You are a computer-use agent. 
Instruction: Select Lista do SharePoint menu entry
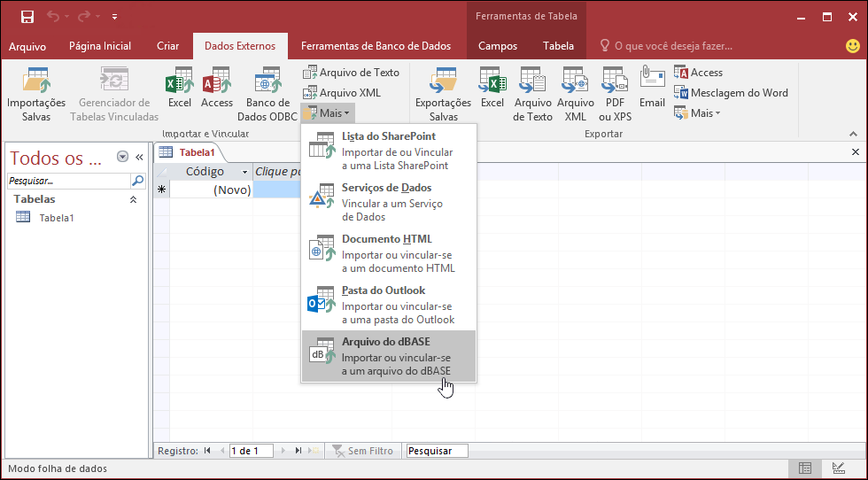tap(389, 151)
